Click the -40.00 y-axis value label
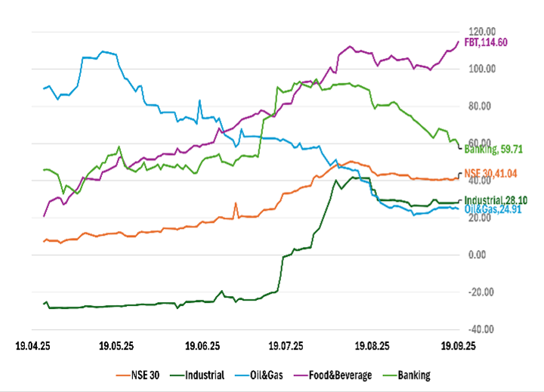The image size is (544, 392). click(481, 329)
